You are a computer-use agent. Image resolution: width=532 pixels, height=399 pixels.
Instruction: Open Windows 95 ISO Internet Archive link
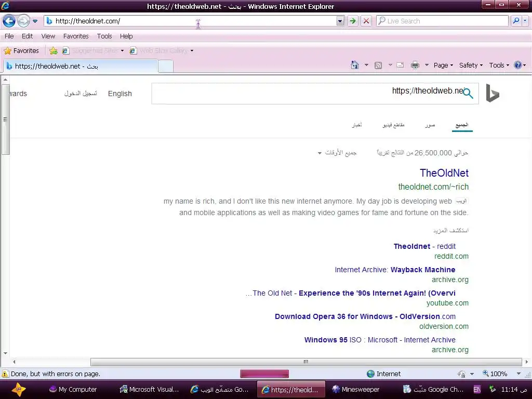[380, 340]
